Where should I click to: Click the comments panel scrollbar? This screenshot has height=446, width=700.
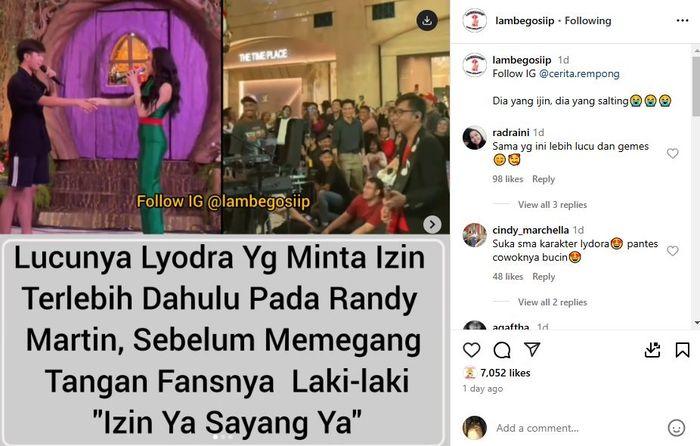696,85
